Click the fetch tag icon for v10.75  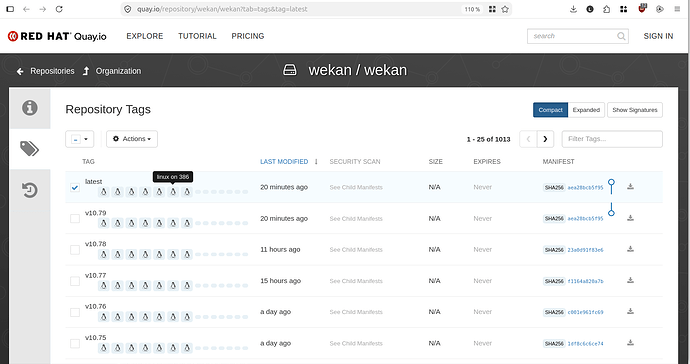tap(630, 343)
